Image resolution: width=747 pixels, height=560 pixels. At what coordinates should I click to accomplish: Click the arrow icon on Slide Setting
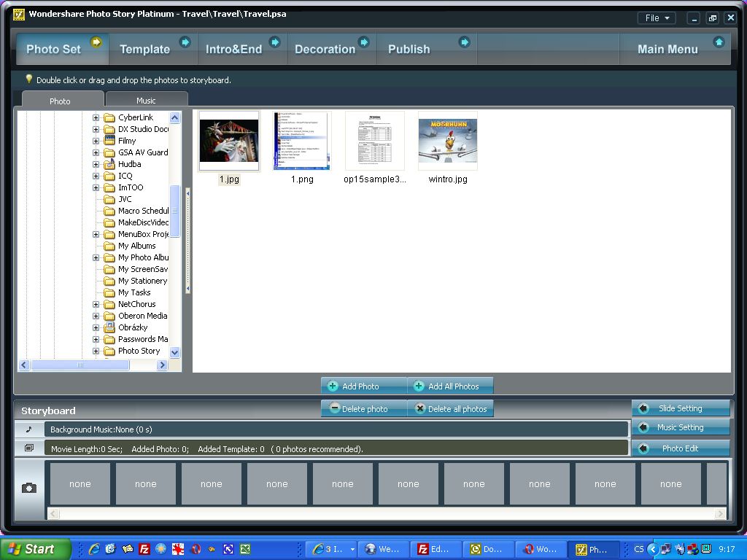[x=643, y=408]
